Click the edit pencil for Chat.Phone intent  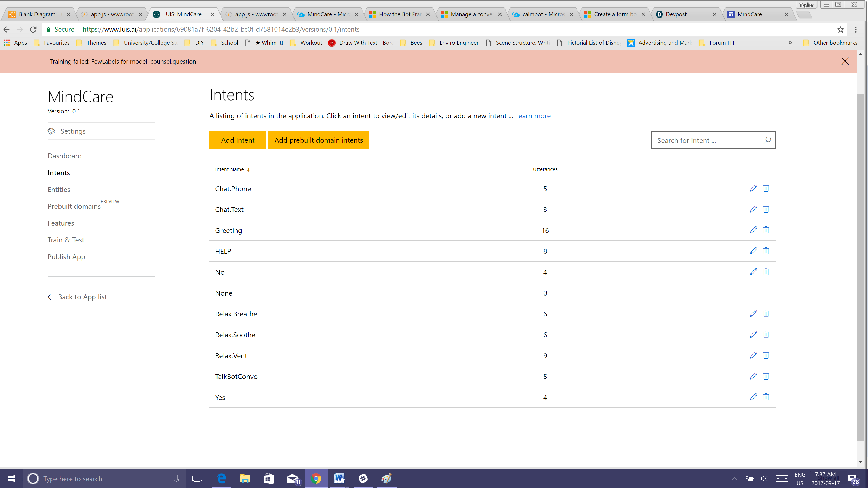pyautogui.click(x=753, y=188)
